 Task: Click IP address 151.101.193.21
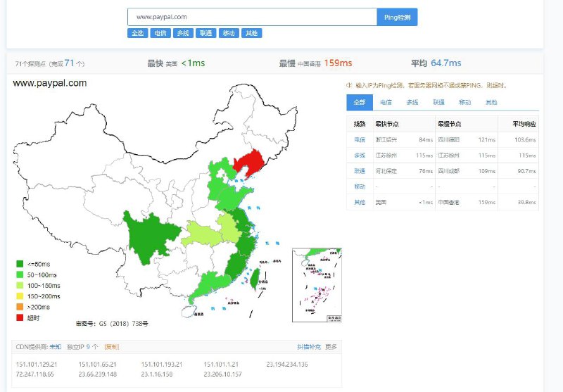pos(162,365)
